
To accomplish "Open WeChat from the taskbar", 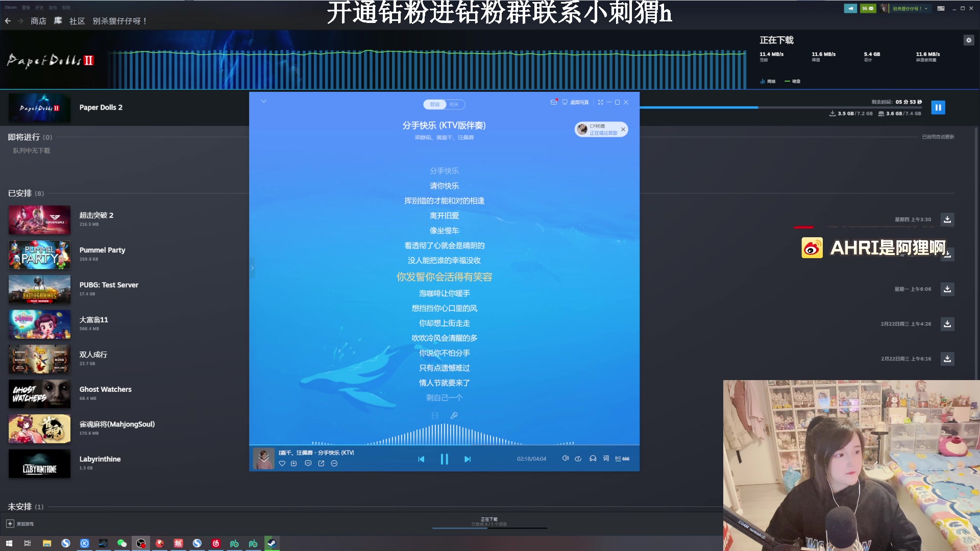I will [122, 543].
